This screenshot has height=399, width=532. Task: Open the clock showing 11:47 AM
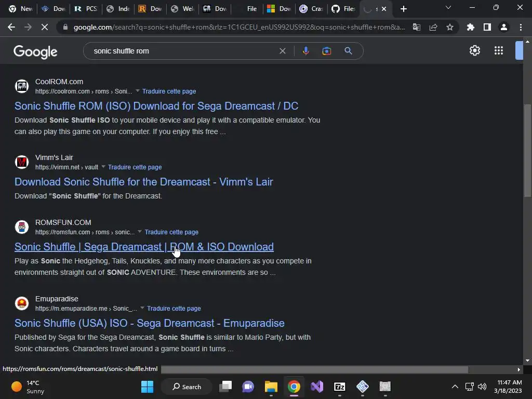[508, 387]
